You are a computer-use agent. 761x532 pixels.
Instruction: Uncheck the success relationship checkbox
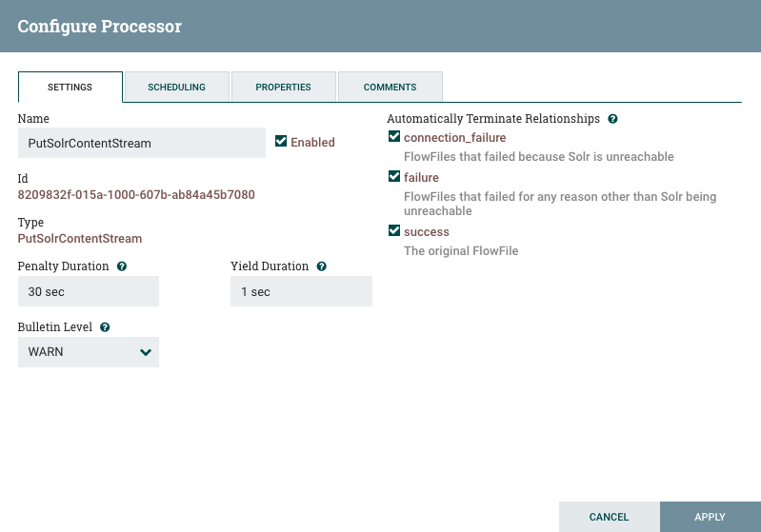click(394, 231)
